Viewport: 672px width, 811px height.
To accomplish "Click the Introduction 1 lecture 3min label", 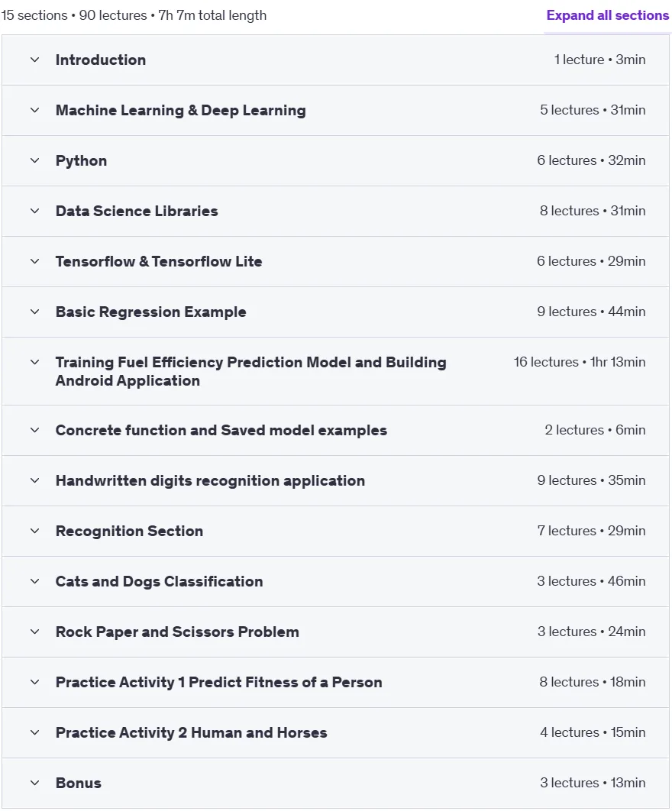I will [x=599, y=60].
